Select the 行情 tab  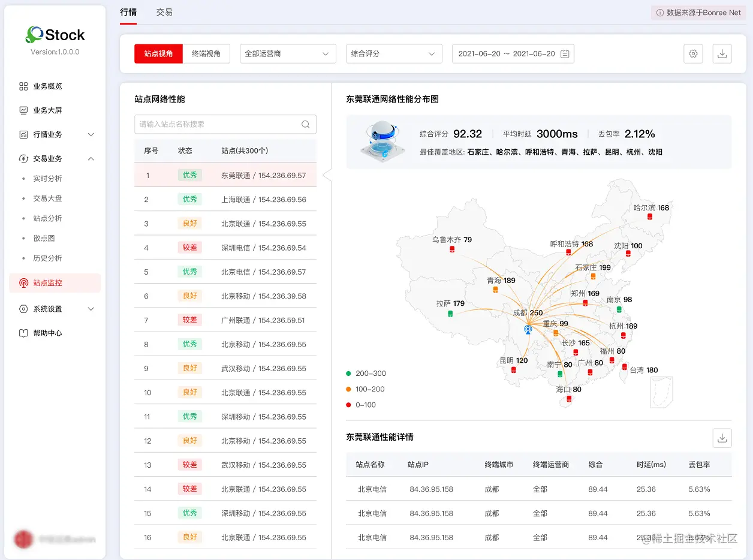pos(129,11)
